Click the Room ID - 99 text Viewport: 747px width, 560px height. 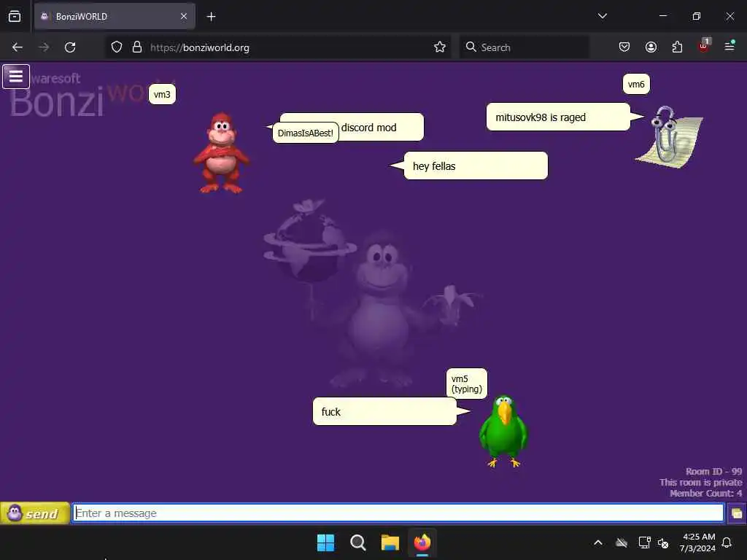[713, 472]
